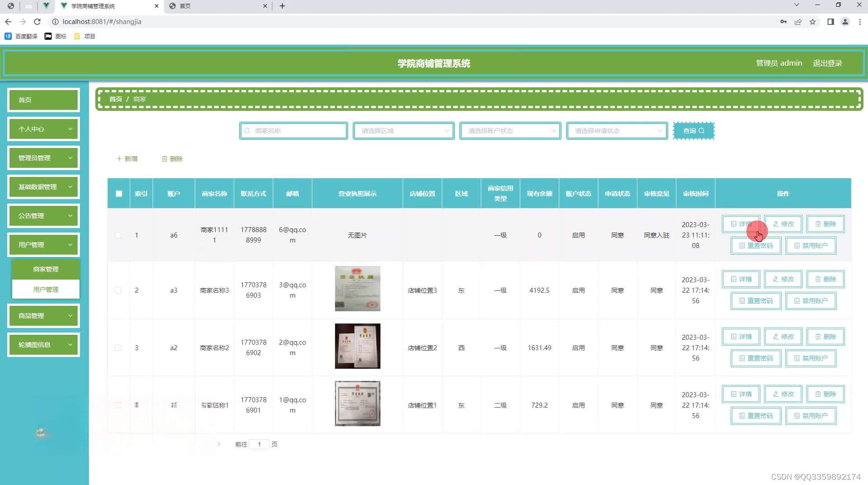Image resolution: width=868 pixels, height=485 pixels.
Task: Open 请选择账户状态 dropdown
Action: pyautogui.click(x=510, y=131)
